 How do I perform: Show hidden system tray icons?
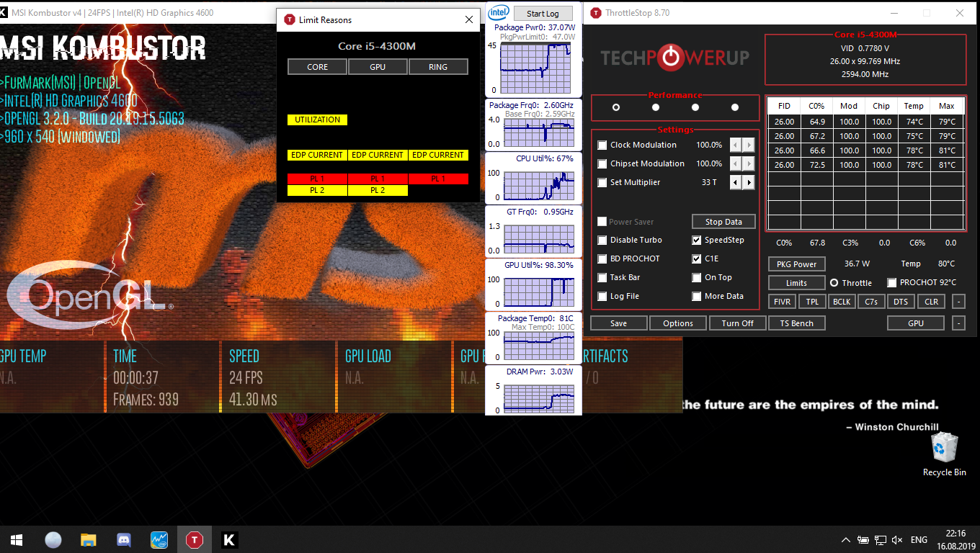[x=846, y=540]
